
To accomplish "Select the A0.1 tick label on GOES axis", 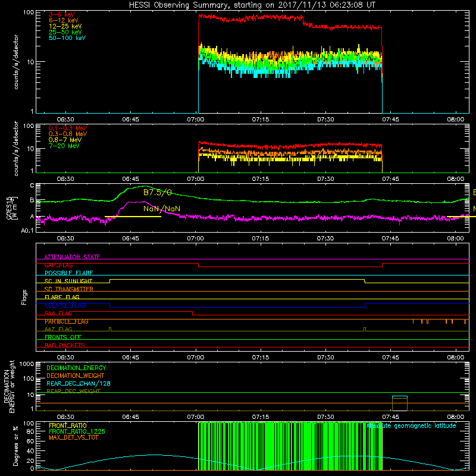I will (x=27, y=231).
